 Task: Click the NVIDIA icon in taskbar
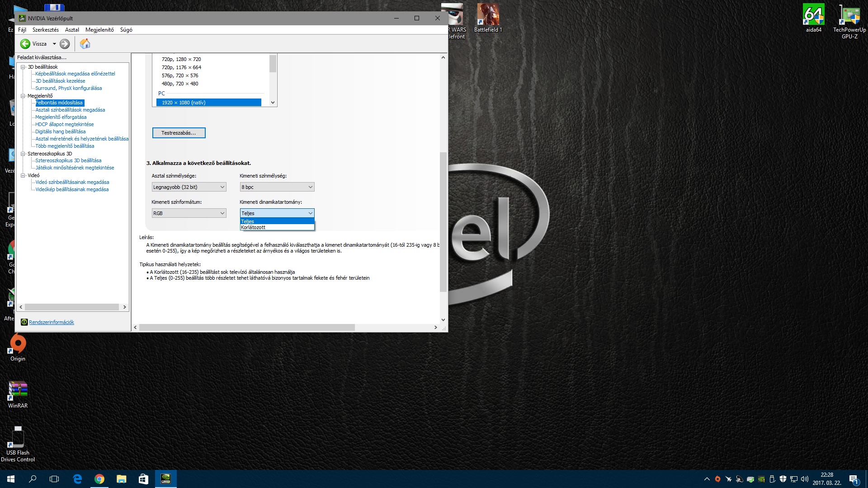point(166,479)
